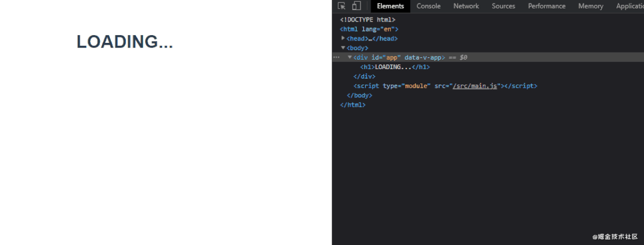This screenshot has height=245, width=644.
Task: Select the h1 LOADING... node in DOM tree
Action: (395, 67)
